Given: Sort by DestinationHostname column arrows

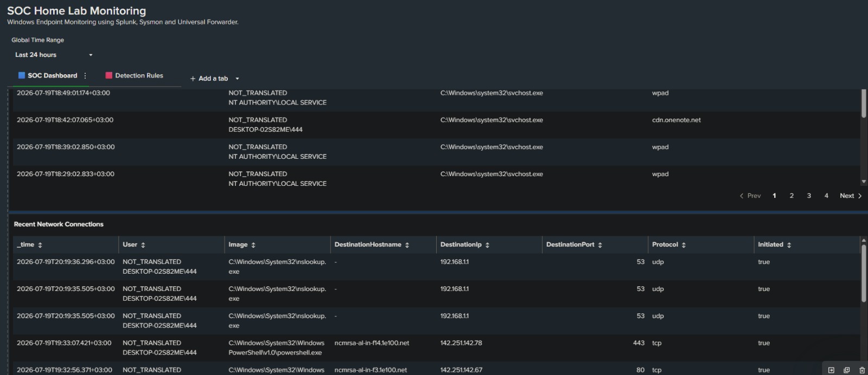Looking at the screenshot, I should [x=407, y=245].
